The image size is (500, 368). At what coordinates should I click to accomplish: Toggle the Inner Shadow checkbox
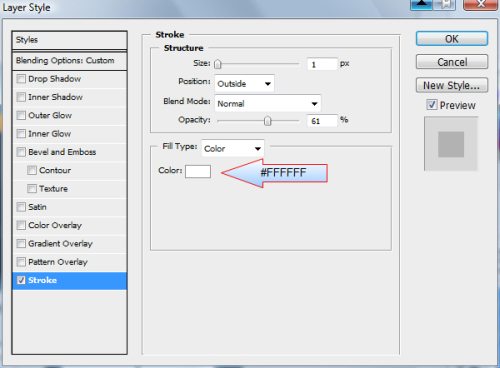(21, 97)
